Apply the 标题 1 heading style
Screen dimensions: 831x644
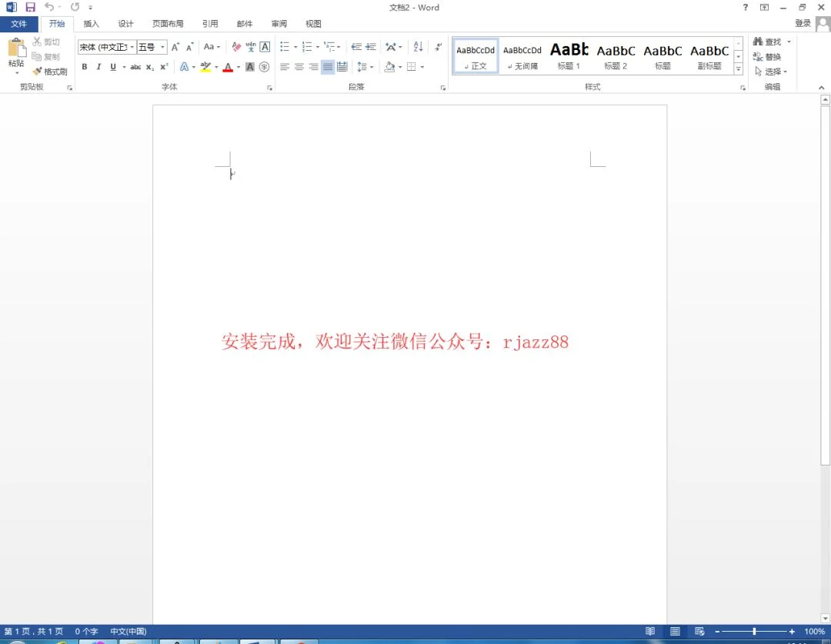tap(569, 55)
